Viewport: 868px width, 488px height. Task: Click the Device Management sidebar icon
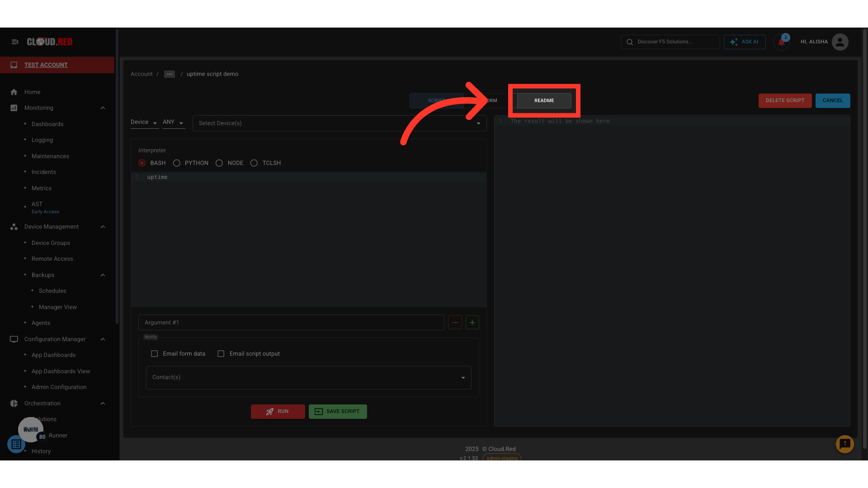(14, 226)
